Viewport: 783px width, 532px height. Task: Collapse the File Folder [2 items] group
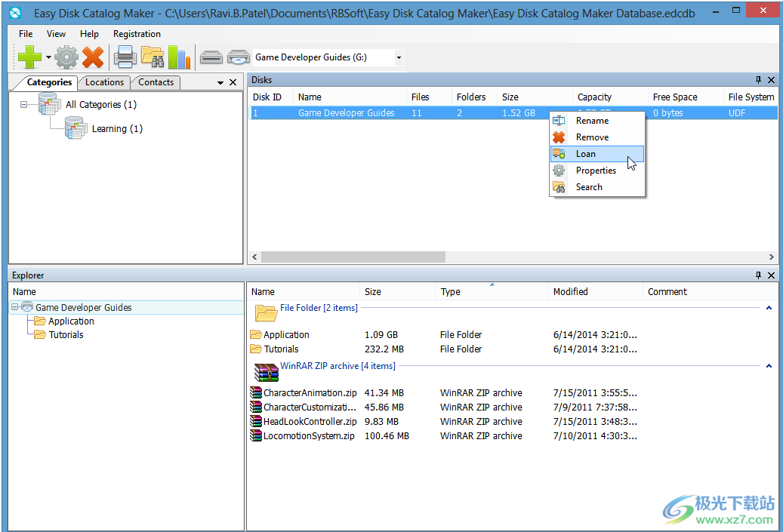769,308
